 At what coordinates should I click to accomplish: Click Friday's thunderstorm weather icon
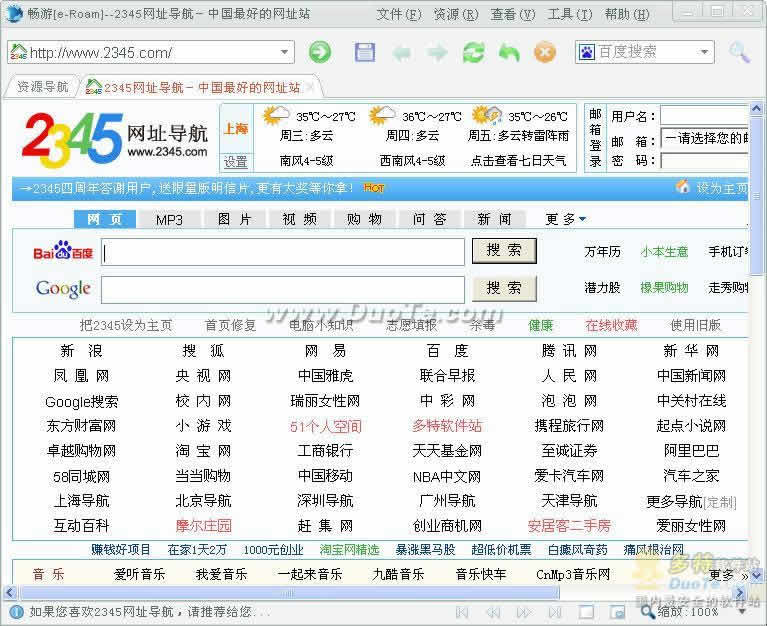(x=487, y=116)
